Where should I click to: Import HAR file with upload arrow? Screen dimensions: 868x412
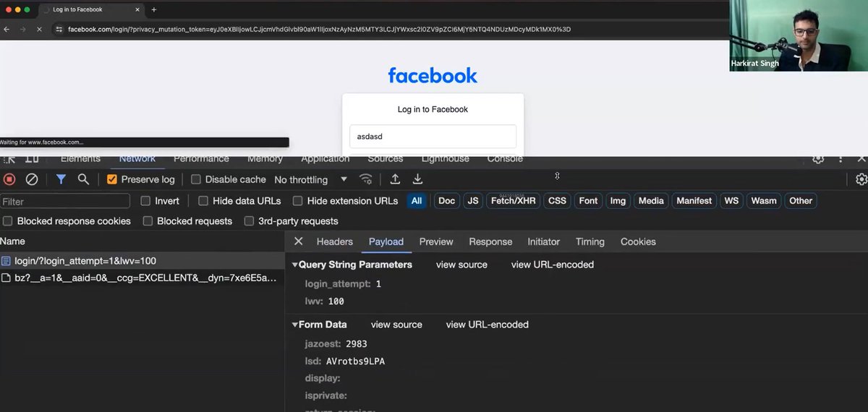point(395,179)
